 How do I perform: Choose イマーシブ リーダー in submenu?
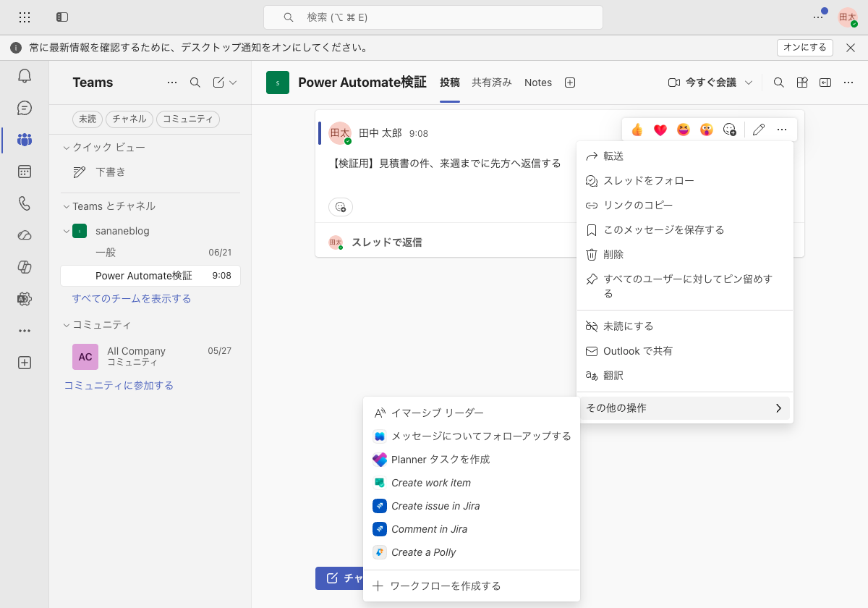click(x=472, y=413)
